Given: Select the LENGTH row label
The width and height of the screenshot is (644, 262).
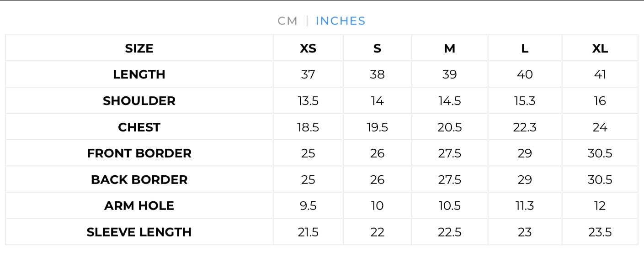Looking at the screenshot, I should [x=139, y=74].
